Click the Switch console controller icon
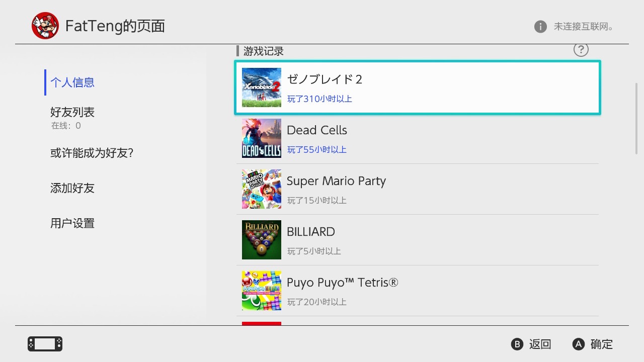This screenshot has width=644, height=362. click(45, 344)
